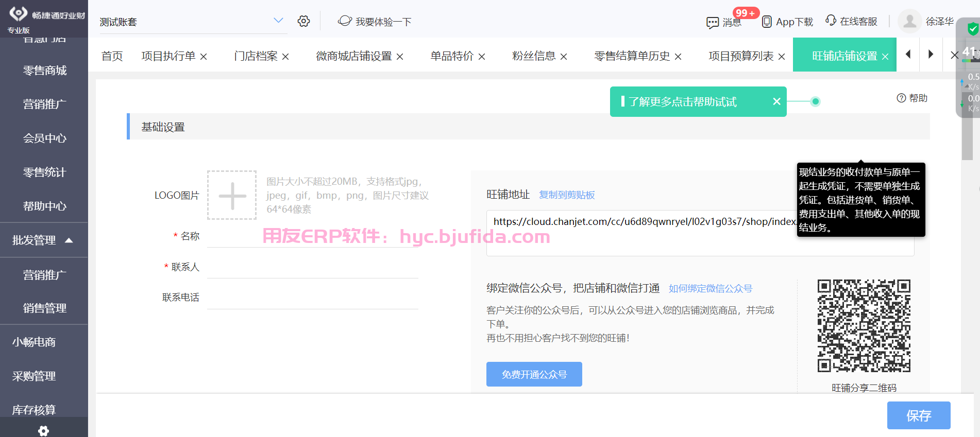Open 在线客服 headset icon
Screen dimensions: 980x437
(831, 21)
